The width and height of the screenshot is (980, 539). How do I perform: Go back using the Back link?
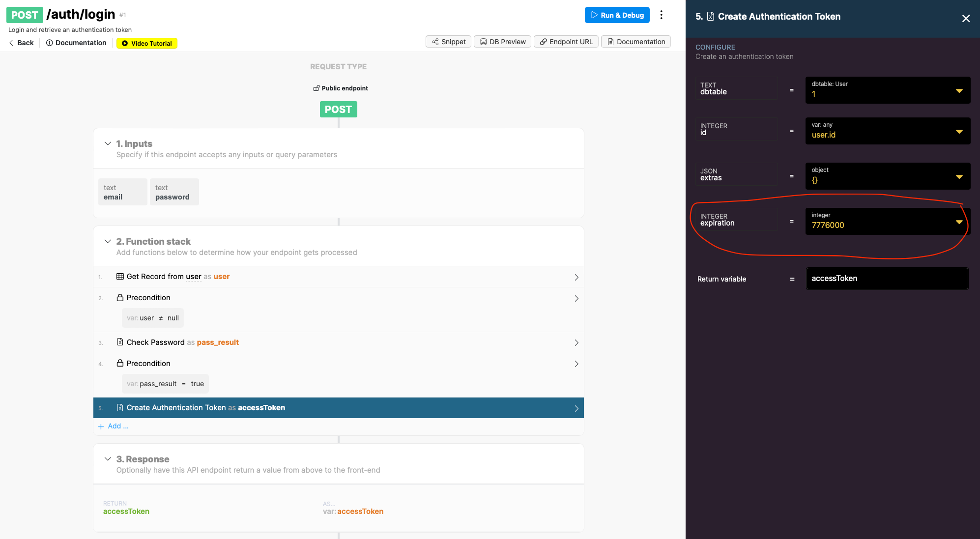(x=21, y=43)
